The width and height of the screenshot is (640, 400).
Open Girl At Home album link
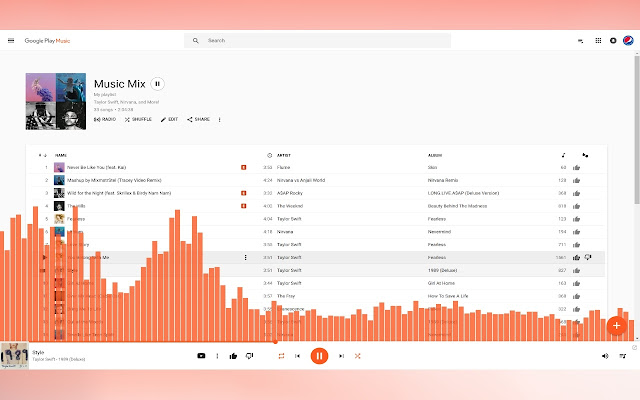(x=441, y=283)
